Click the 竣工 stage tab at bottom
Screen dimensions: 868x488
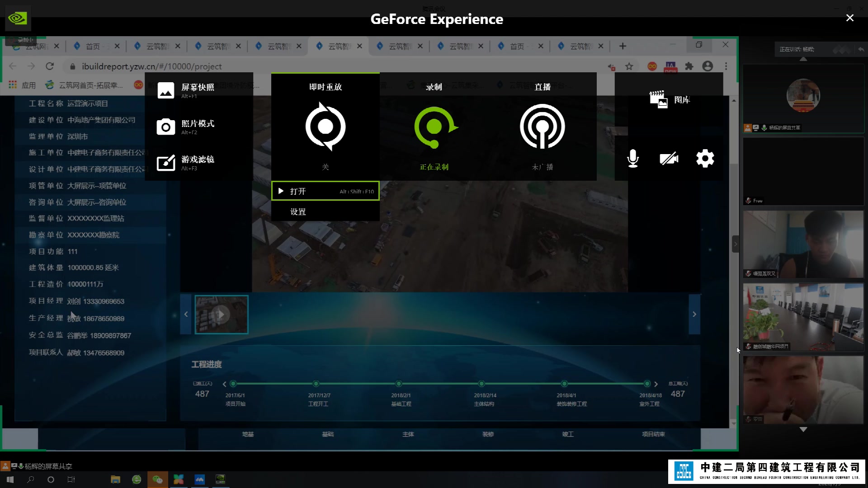568,434
